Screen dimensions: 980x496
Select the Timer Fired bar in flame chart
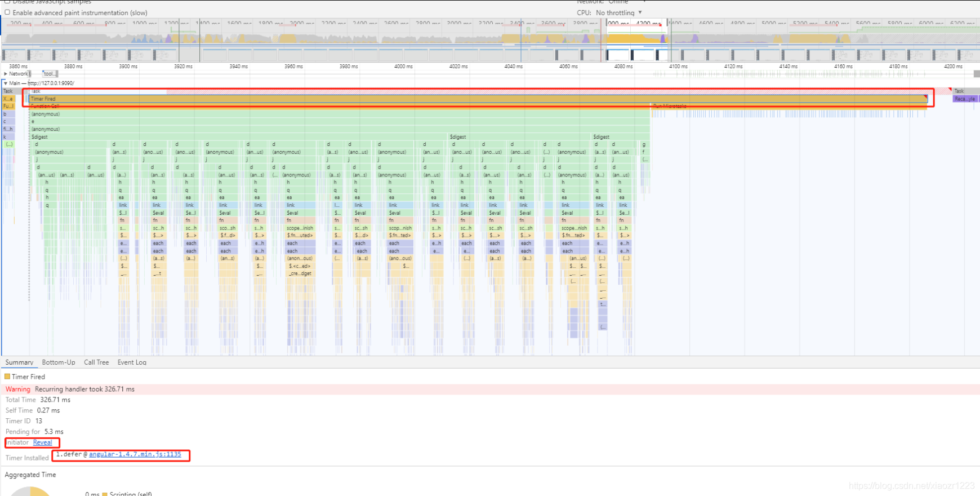[478, 99]
